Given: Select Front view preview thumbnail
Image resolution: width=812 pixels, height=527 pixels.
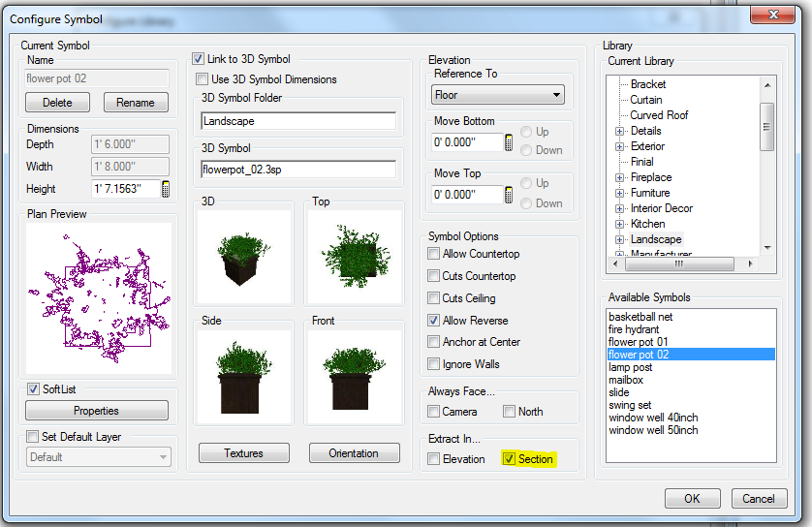Looking at the screenshot, I should coord(355,377).
